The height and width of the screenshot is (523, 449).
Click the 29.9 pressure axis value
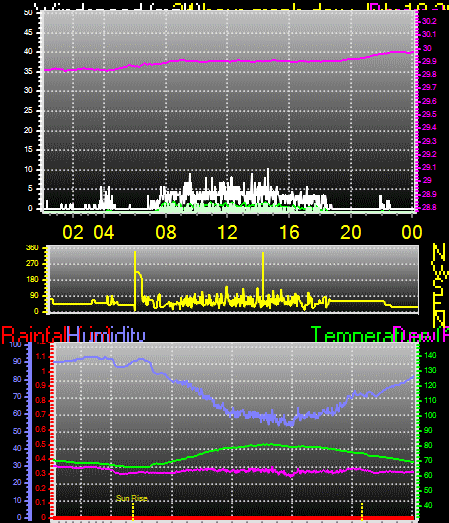pyautogui.click(x=429, y=61)
